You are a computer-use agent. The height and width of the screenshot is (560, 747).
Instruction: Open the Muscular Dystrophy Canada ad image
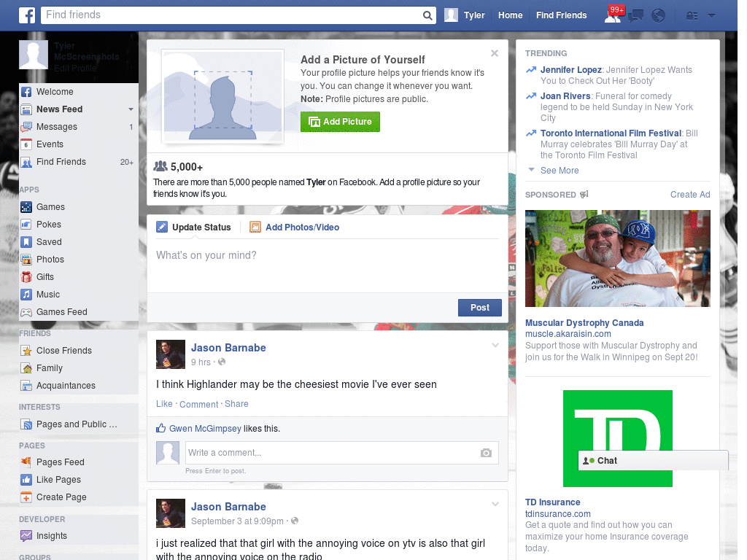click(x=617, y=259)
